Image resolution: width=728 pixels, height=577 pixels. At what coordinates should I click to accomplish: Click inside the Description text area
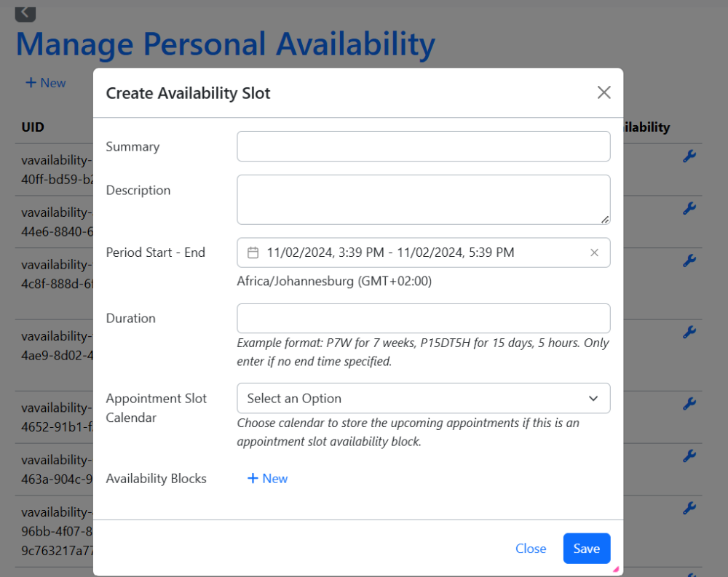click(x=423, y=199)
